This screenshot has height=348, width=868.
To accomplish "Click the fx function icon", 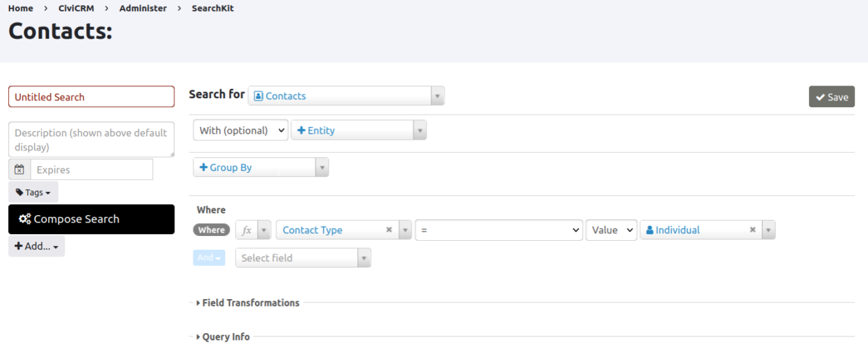I will pos(247,230).
